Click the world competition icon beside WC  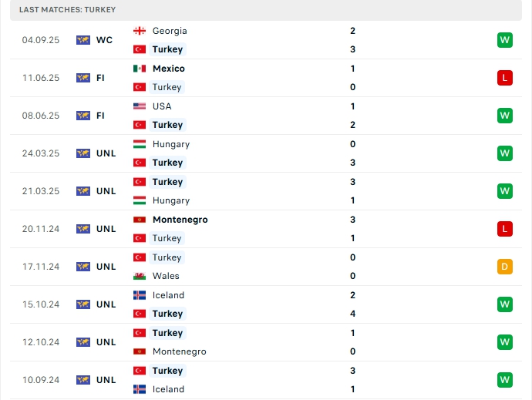(83, 40)
